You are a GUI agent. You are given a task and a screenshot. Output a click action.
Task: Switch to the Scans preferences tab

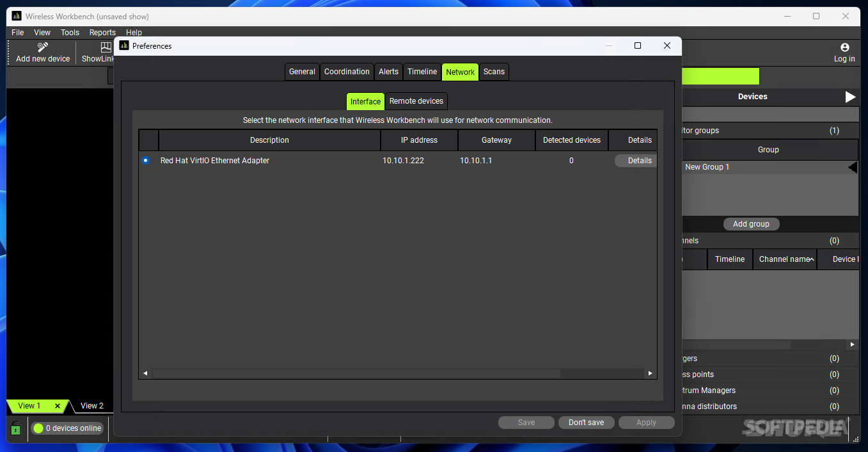494,72
